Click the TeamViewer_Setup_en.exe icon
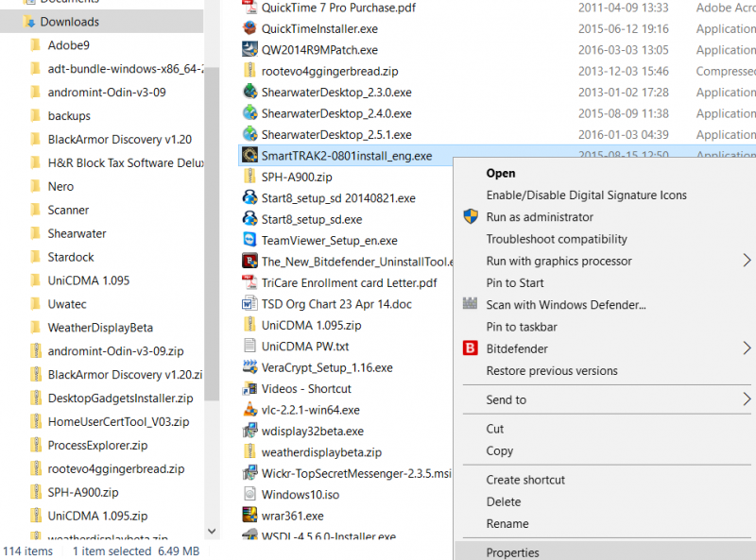Viewport: 756px width, 560px height. click(x=249, y=240)
